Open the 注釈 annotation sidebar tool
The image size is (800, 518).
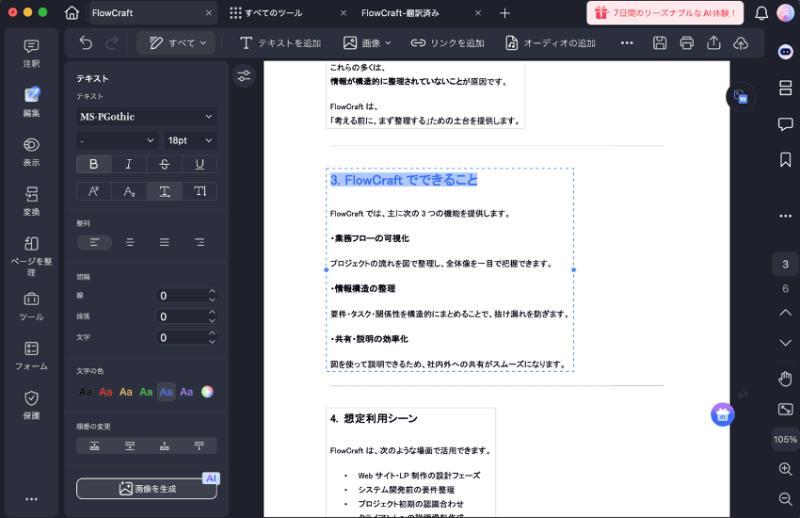tap(31, 53)
